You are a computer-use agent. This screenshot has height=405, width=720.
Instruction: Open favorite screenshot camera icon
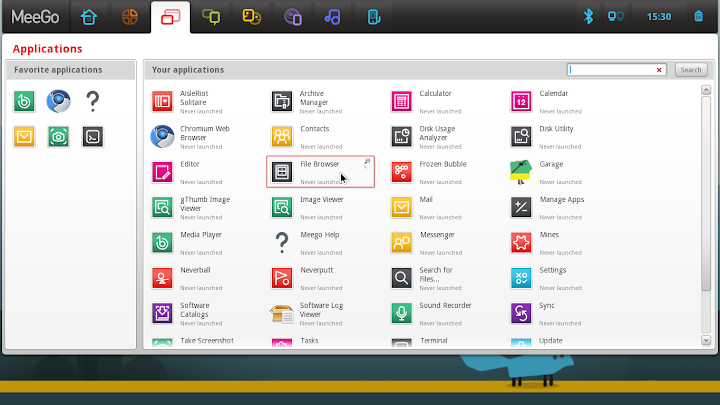[58, 136]
